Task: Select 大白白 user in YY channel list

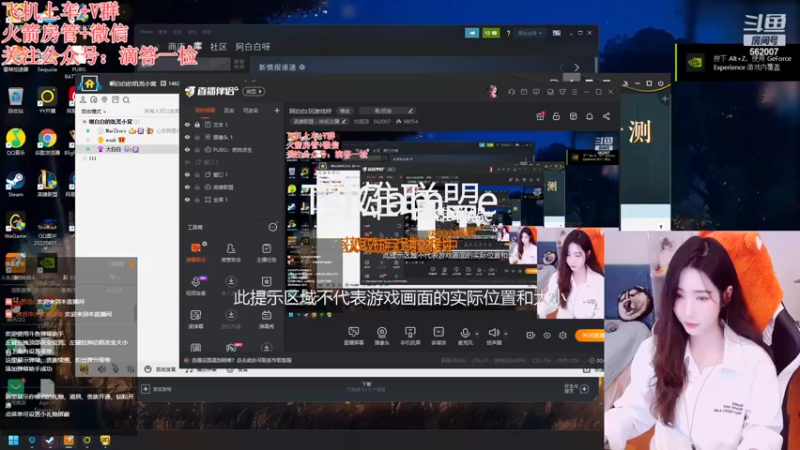Action: tap(113, 149)
